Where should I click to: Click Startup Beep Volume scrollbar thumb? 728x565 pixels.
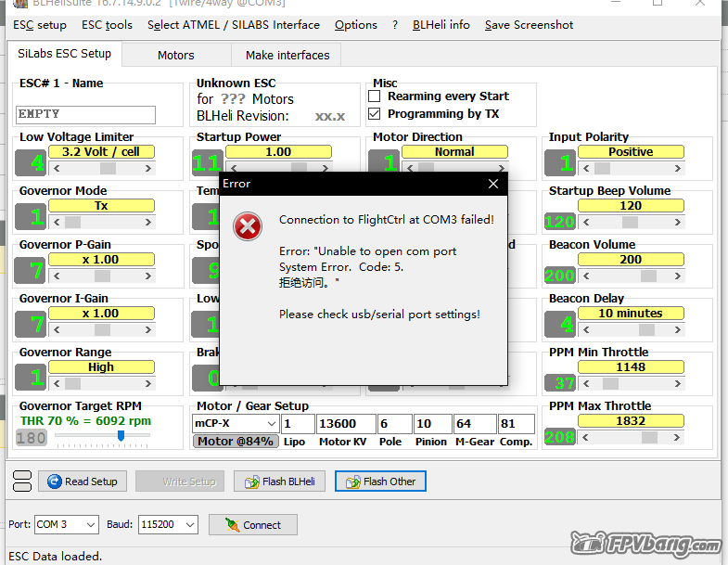point(630,222)
